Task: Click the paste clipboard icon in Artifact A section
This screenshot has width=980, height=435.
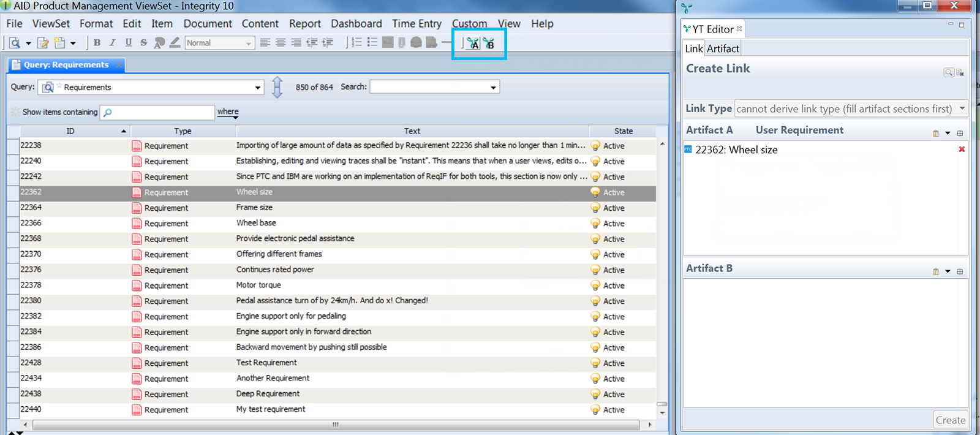Action: [936, 134]
